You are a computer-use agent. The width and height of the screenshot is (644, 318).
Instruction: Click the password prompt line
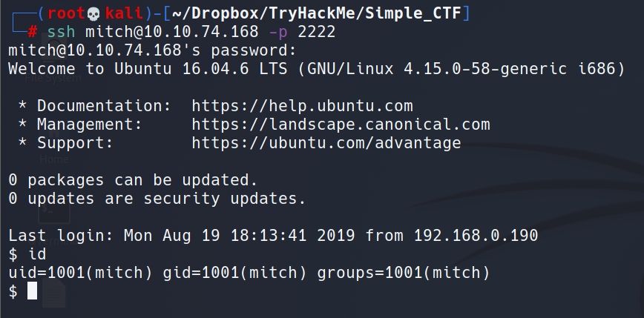pyautogui.click(x=152, y=50)
